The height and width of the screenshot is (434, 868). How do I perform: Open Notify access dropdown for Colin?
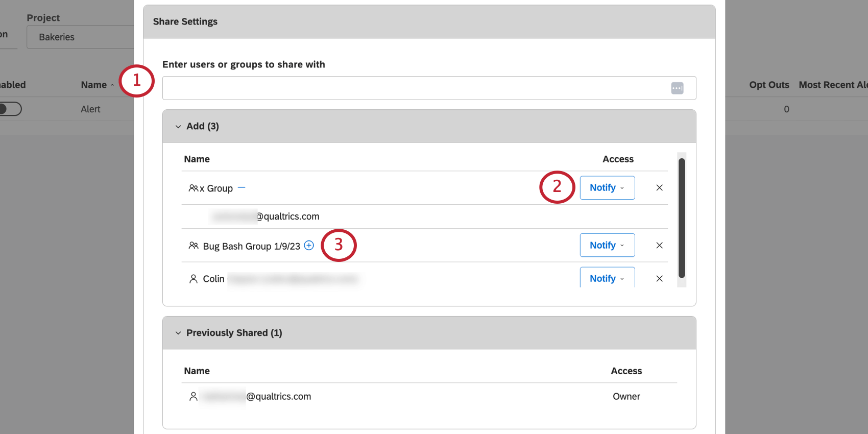click(607, 278)
